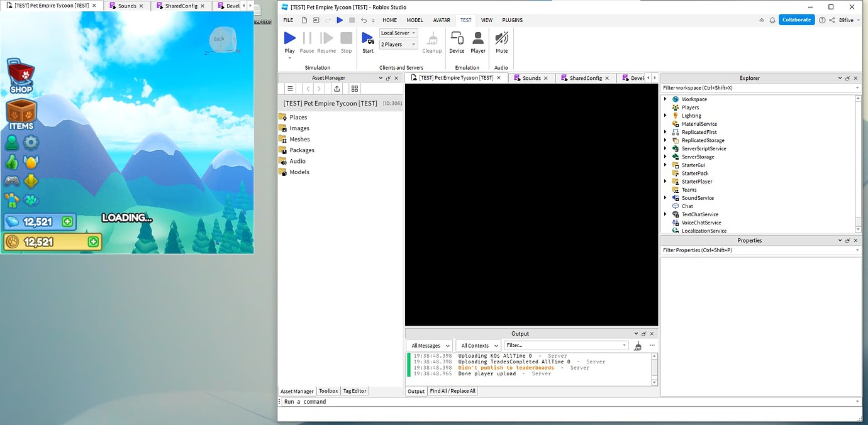Click the gamepad controller icon in game
Image resolution: width=868 pixels, height=425 pixels.
11,182
